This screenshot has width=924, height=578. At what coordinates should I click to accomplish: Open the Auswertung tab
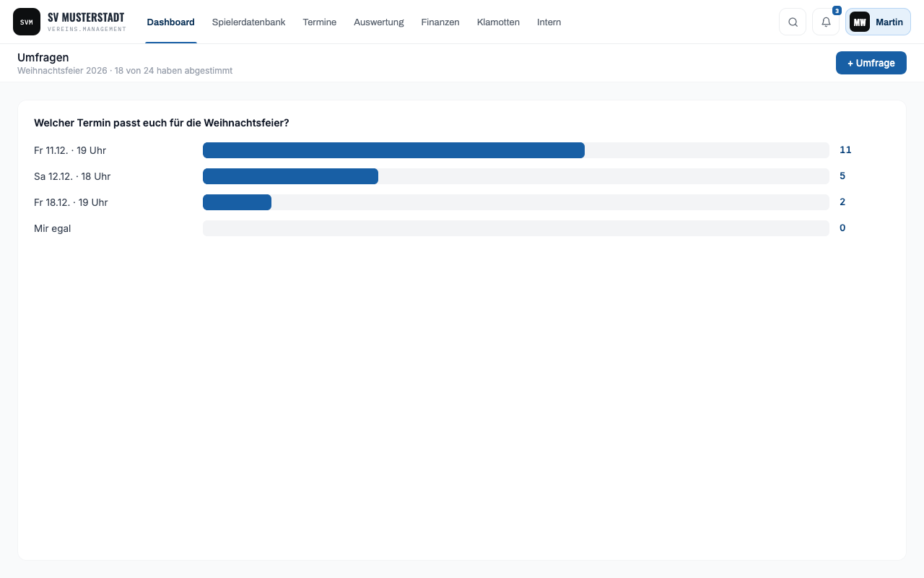379,22
